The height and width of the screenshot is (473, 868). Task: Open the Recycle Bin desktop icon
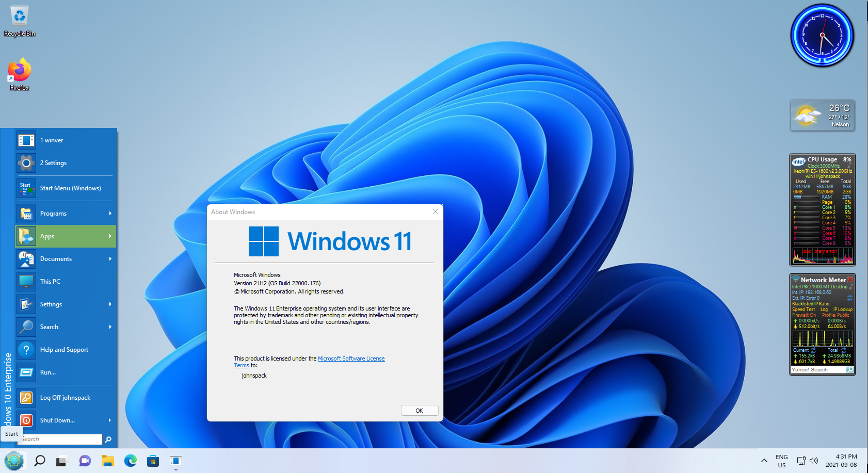(x=20, y=22)
